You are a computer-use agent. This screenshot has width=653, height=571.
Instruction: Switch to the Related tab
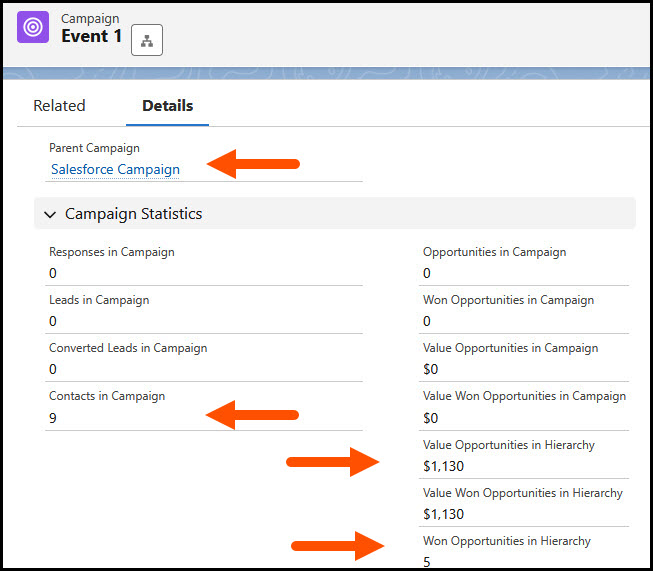click(x=59, y=106)
